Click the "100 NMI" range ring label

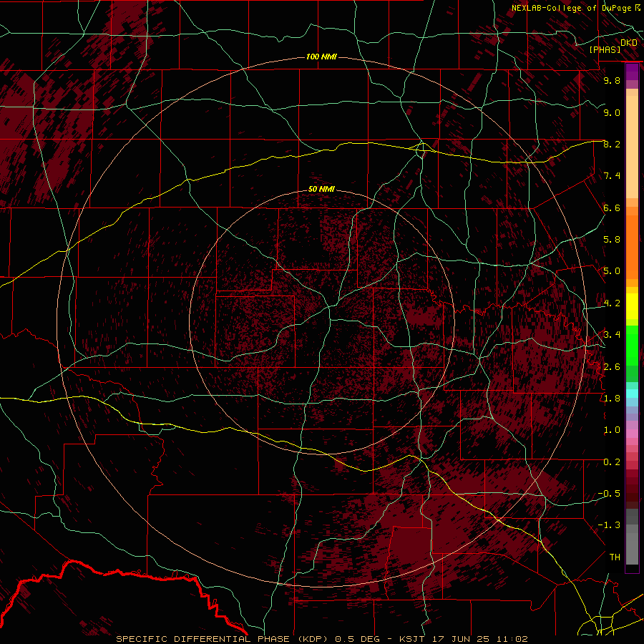pos(321,57)
